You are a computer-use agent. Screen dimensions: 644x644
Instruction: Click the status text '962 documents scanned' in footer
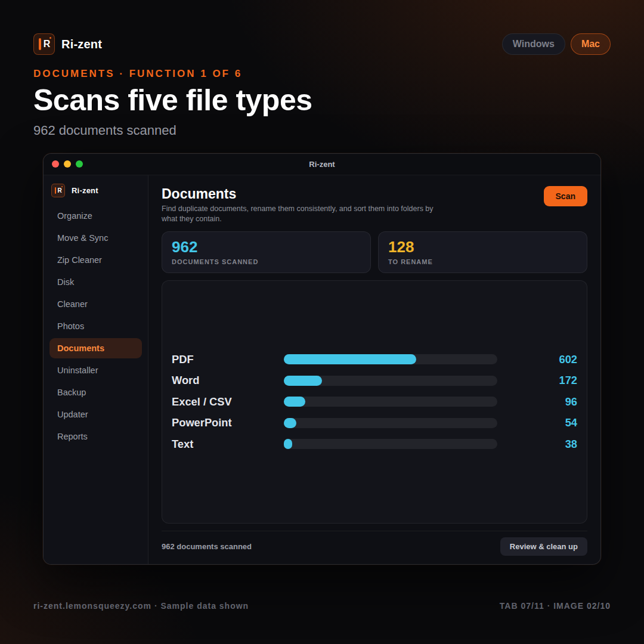tap(206, 547)
